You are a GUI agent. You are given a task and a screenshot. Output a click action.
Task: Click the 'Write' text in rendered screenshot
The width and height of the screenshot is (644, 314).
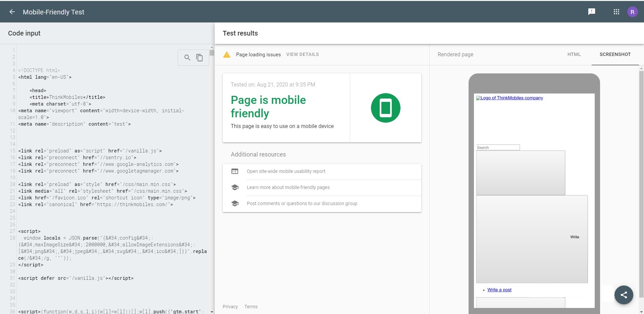pos(575,237)
